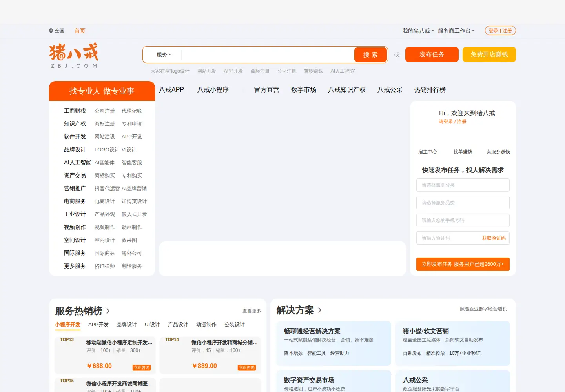Click 获取验证码 to get code
Screen dimensions: 565x392
click(494, 238)
